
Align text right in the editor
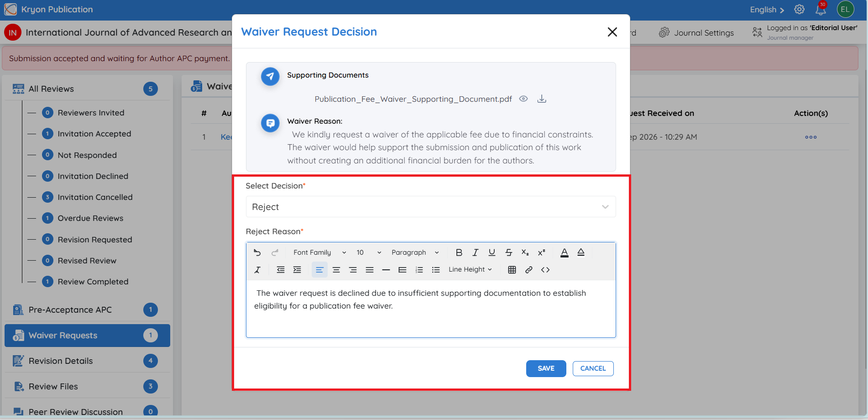click(x=353, y=270)
